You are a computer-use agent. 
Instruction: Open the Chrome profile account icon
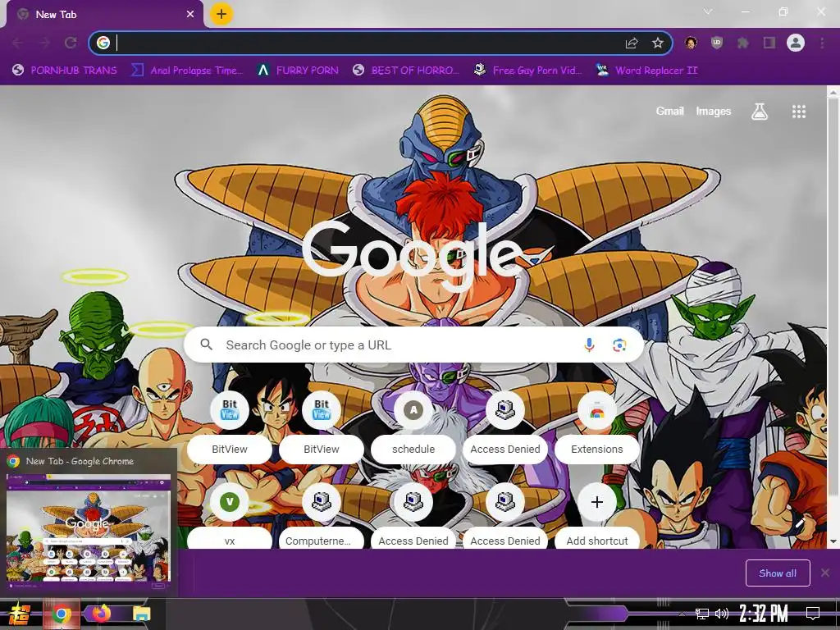[796, 43]
